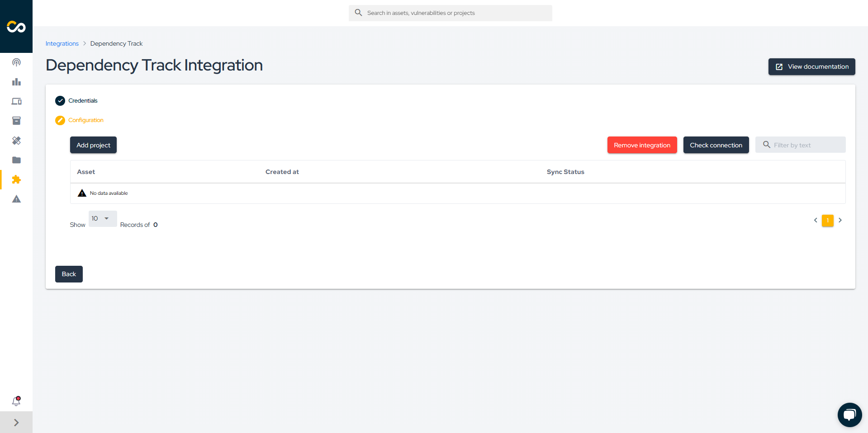Image resolution: width=868 pixels, height=433 pixels.
Task: Open the chat support bubble
Action: pos(849,414)
